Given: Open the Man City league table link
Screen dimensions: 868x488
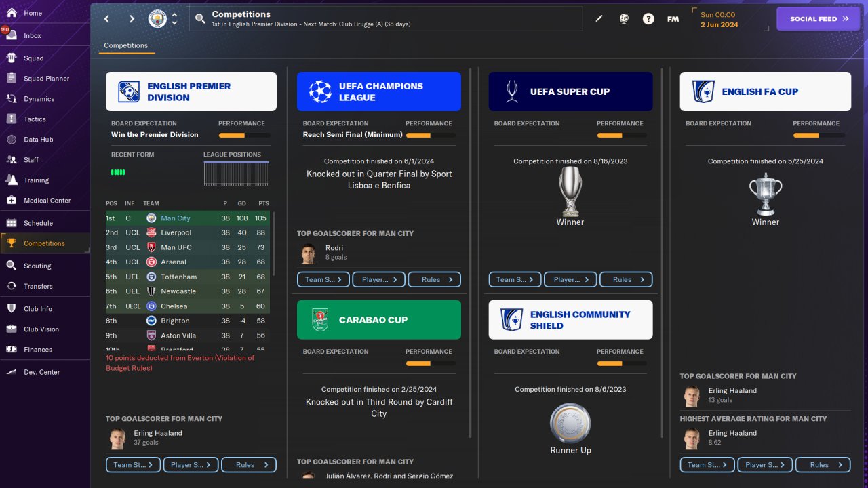Looking at the screenshot, I should click(x=176, y=218).
